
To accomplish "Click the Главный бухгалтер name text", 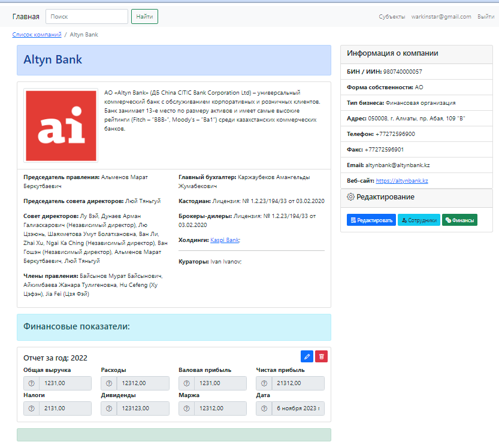I will (244, 181).
